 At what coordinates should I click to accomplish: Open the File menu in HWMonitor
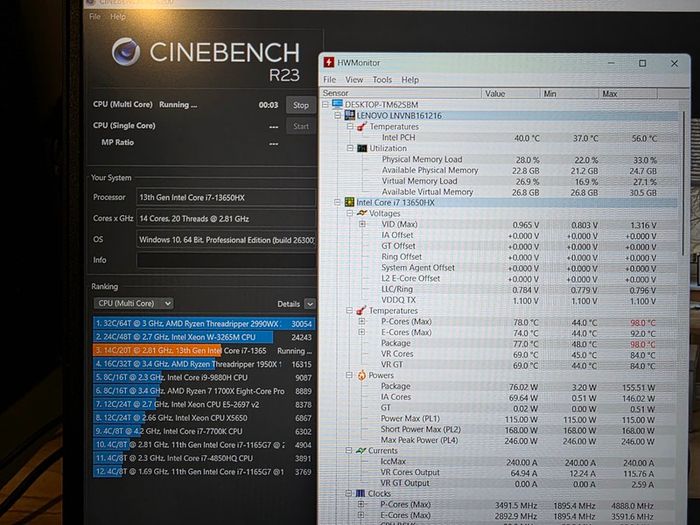click(x=329, y=79)
